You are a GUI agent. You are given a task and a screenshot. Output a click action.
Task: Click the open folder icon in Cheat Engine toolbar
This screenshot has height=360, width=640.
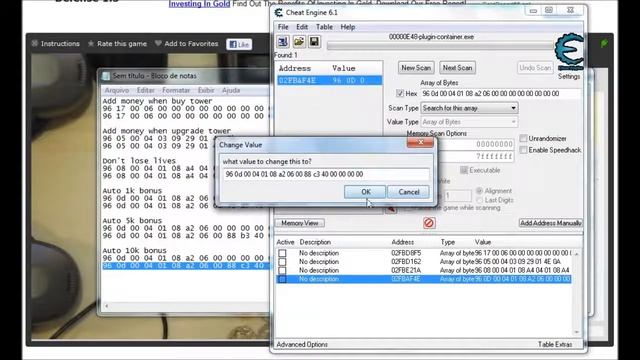pos(299,41)
